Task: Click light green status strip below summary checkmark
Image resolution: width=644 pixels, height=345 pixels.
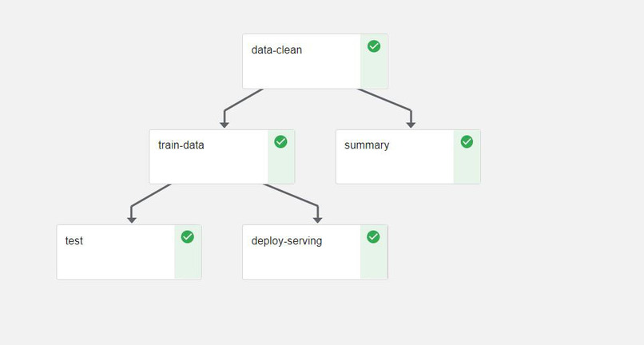Action: pos(467,166)
